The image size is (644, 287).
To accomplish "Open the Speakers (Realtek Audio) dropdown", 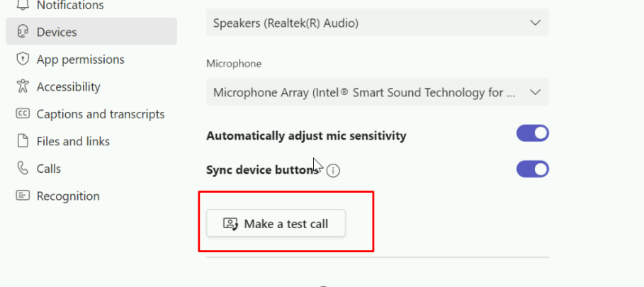I will 377,23.
